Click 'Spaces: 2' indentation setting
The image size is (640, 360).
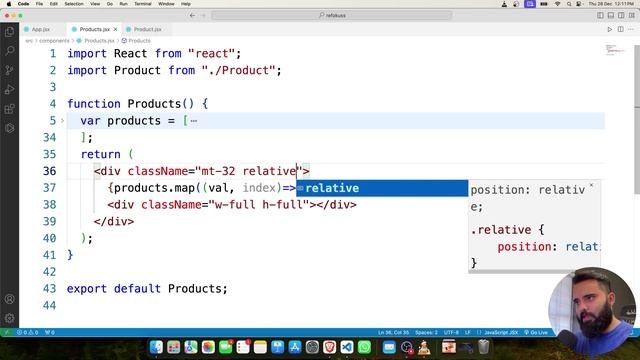tap(426, 332)
